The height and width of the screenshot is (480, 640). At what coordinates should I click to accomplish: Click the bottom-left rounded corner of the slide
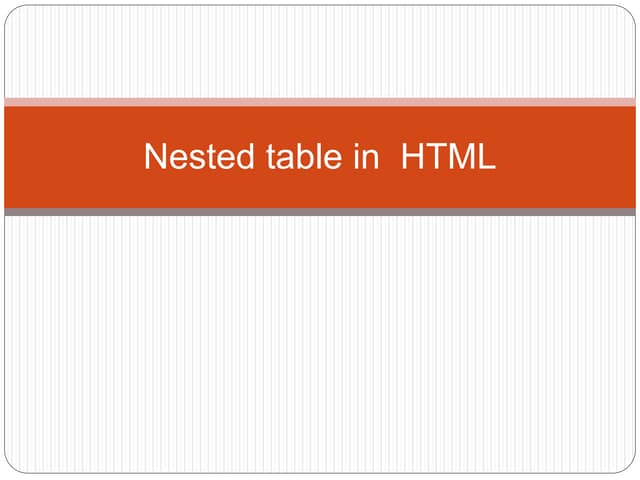coord(11,466)
